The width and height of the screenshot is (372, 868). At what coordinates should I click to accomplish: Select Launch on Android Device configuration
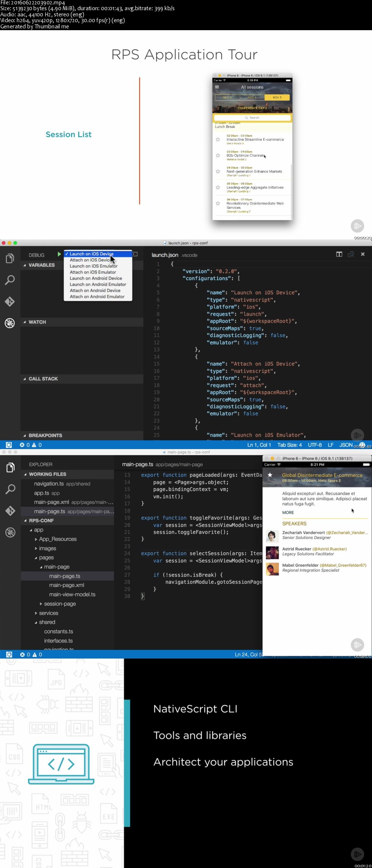click(x=98, y=279)
